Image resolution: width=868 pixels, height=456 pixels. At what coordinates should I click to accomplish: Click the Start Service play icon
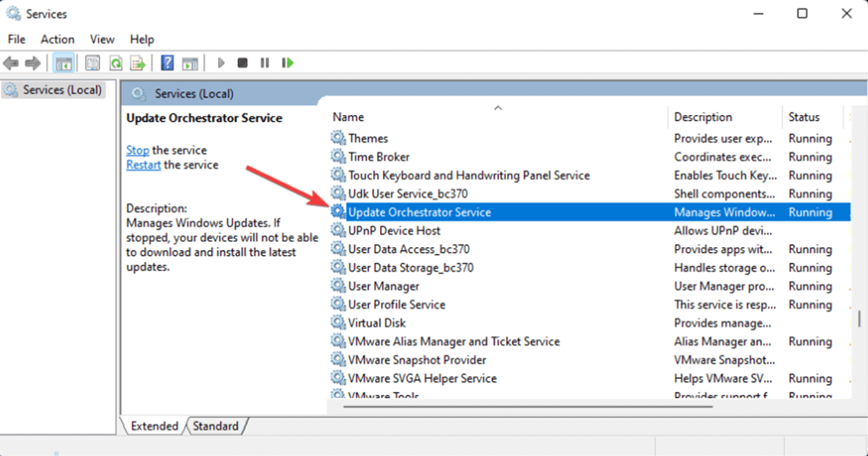click(221, 63)
